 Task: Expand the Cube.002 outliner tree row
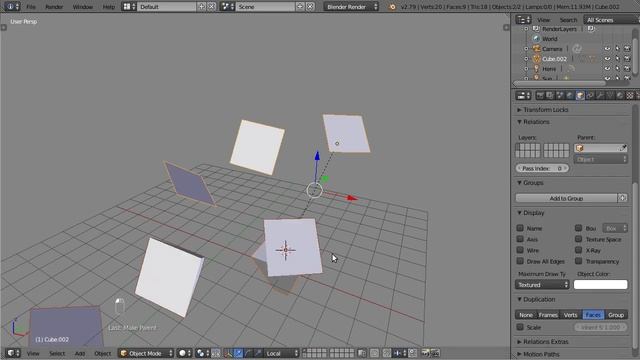click(526, 59)
